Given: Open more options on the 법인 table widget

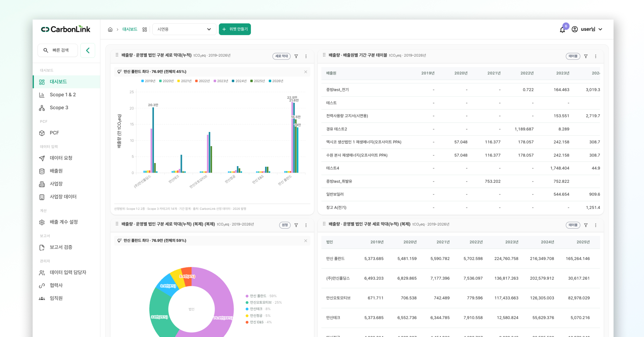Looking at the screenshot, I should tap(596, 225).
